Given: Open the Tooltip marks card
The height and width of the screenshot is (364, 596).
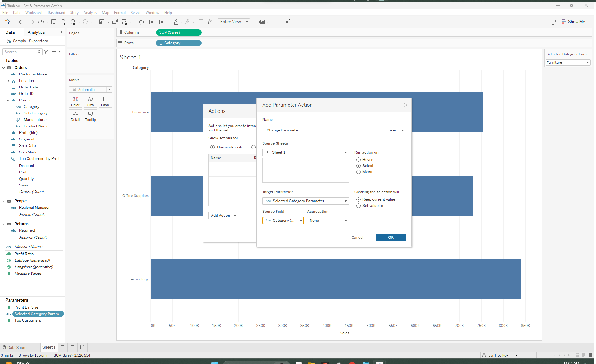Looking at the screenshot, I should pyautogui.click(x=91, y=116).
